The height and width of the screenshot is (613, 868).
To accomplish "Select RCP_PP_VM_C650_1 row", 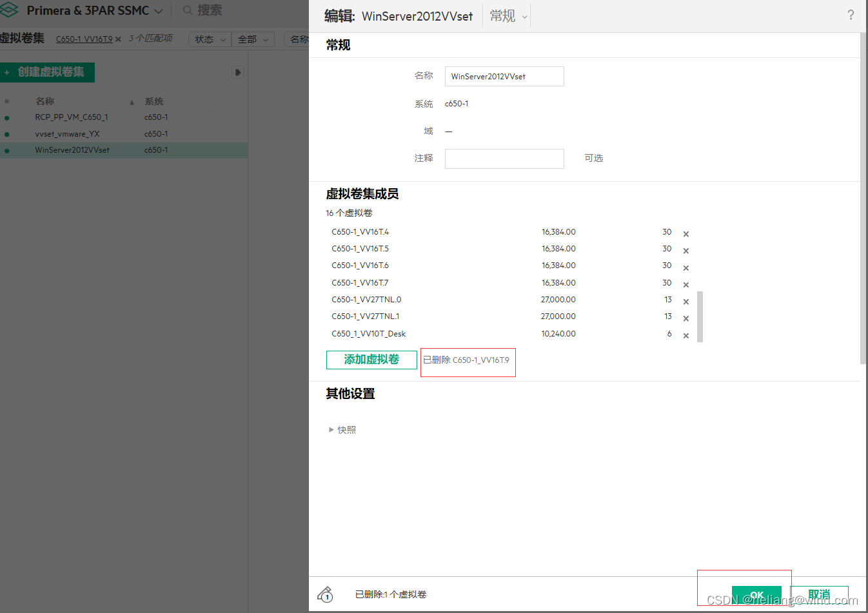I will [x=124, y=117].
